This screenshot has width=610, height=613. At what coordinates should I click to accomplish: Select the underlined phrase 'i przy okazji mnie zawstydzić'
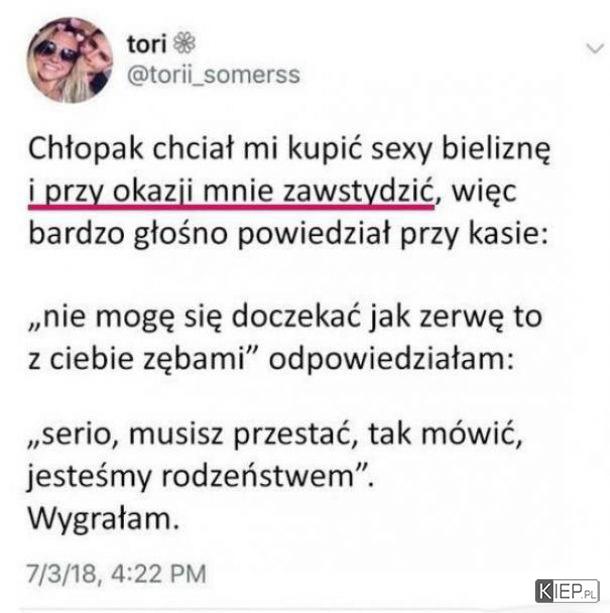click(231, 192)
